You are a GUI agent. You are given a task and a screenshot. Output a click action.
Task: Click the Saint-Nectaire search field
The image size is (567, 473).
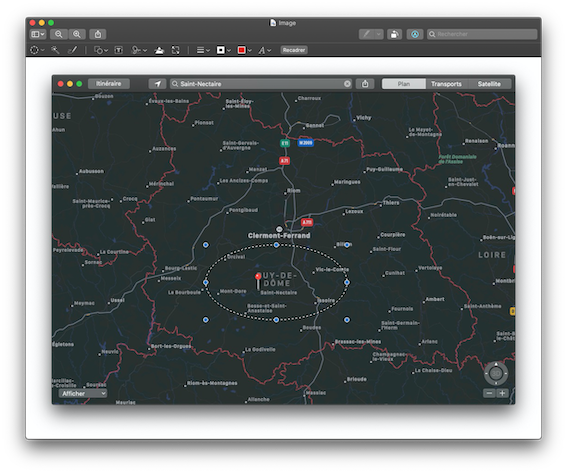coord(261,84)
